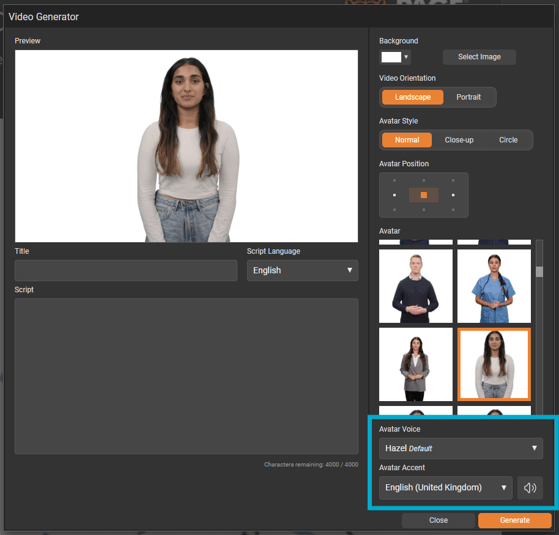This screenshot has height=535, width=559.
Task: Set avatar position to bottom-right dot
Action: point(453,210)
